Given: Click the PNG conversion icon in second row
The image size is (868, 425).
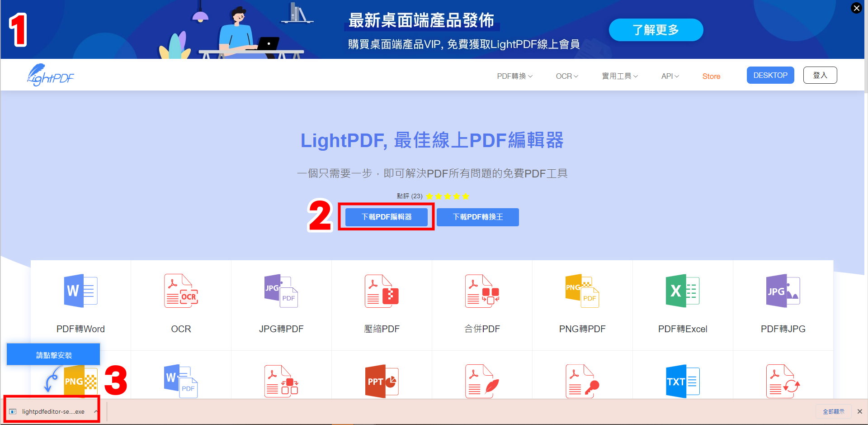Looking at the screenshot, I should [80, 382].
